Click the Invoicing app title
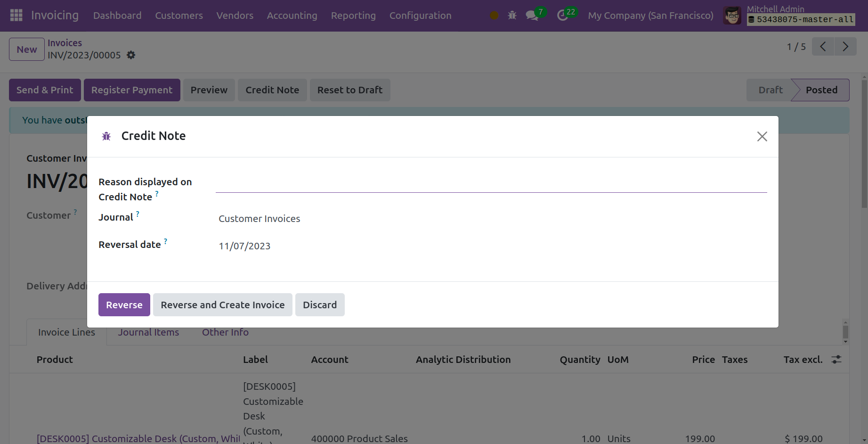This screenshot has width=868, height=444. (x=55, y=16)
